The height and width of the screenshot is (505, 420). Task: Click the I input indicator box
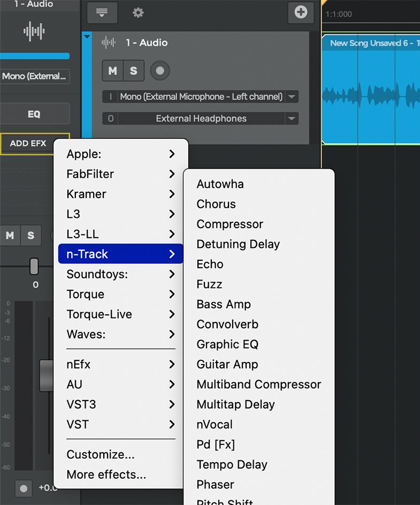coord(110,96)
